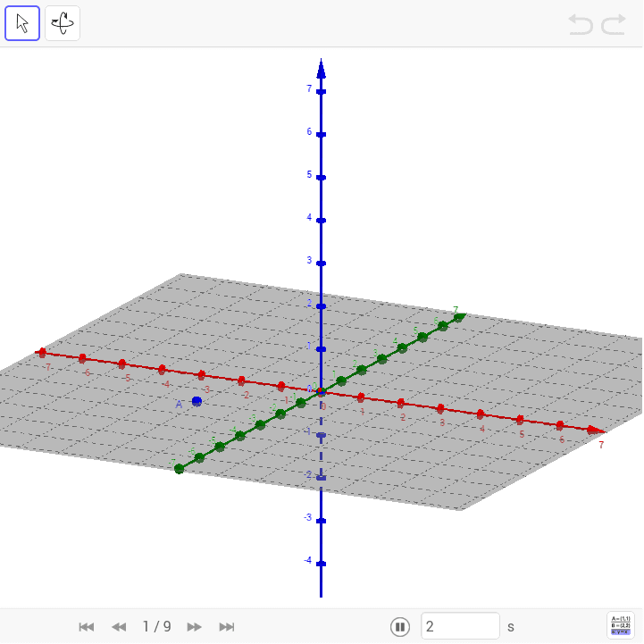Click the red x-axis point at -7
This screenshot has width=644, height=644.
click(42, 352)
